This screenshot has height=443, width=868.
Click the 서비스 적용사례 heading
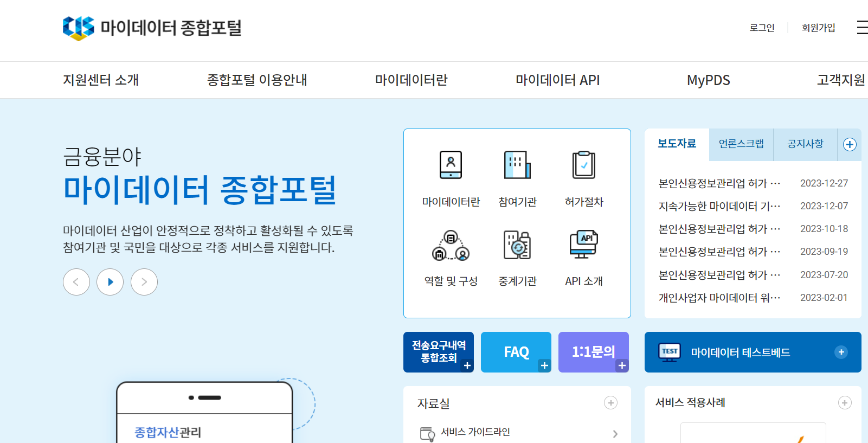tap(690, 403)
